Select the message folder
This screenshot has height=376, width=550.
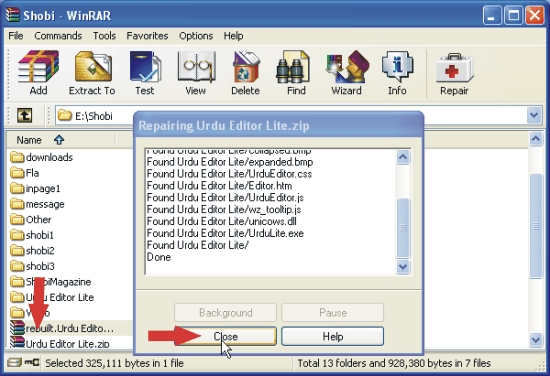(x=37, y=204)
